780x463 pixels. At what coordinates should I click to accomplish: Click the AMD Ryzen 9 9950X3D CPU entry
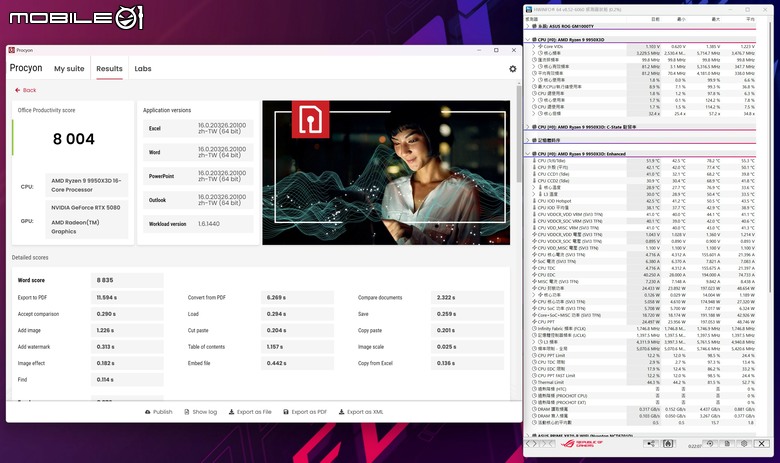pyautogui.click(x=86, y=185)
